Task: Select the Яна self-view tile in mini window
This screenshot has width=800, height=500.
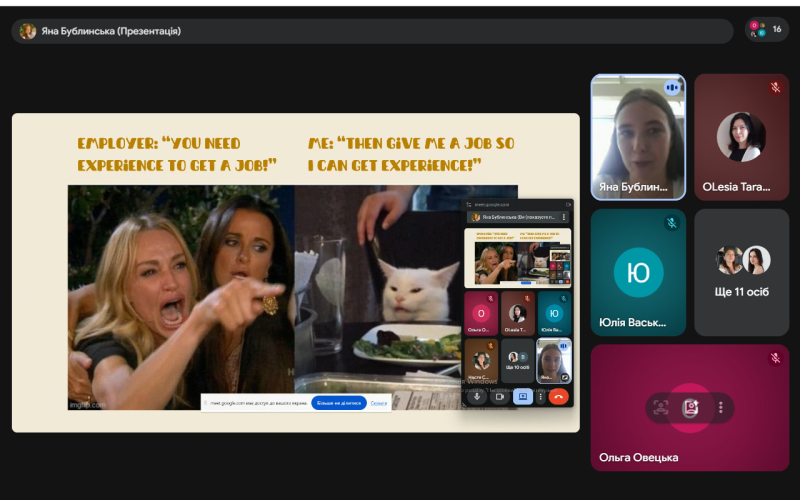Action: click(x=554, y=361)
